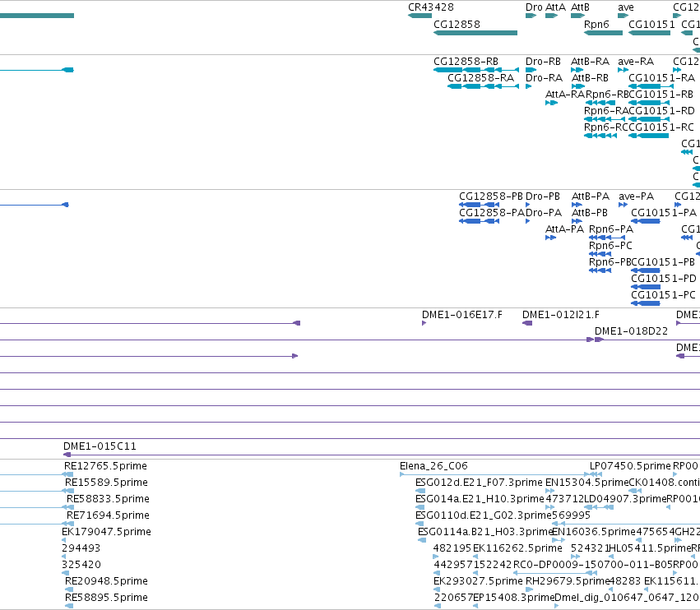Screen dimensions: 700x610
Task: Open EST RE58833.5prime
Action: pyautogui.click(x=108, y=499)
